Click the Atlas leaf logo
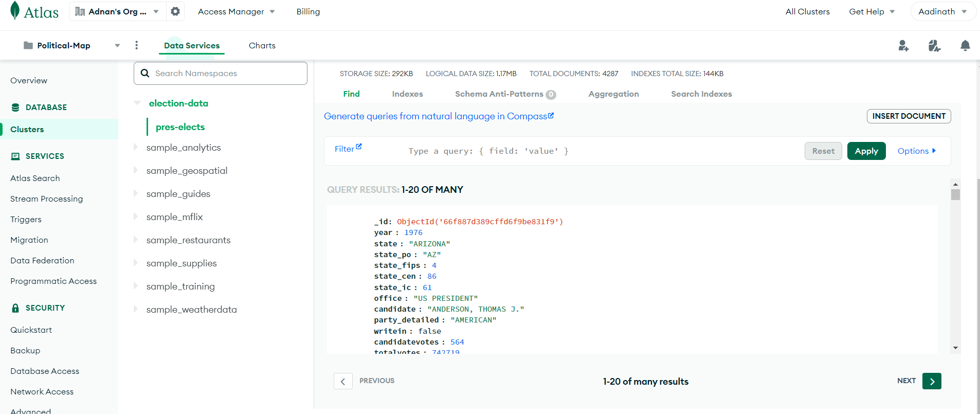Image resolution: width=980 pixels, height=414 pixels. point(15,11)
